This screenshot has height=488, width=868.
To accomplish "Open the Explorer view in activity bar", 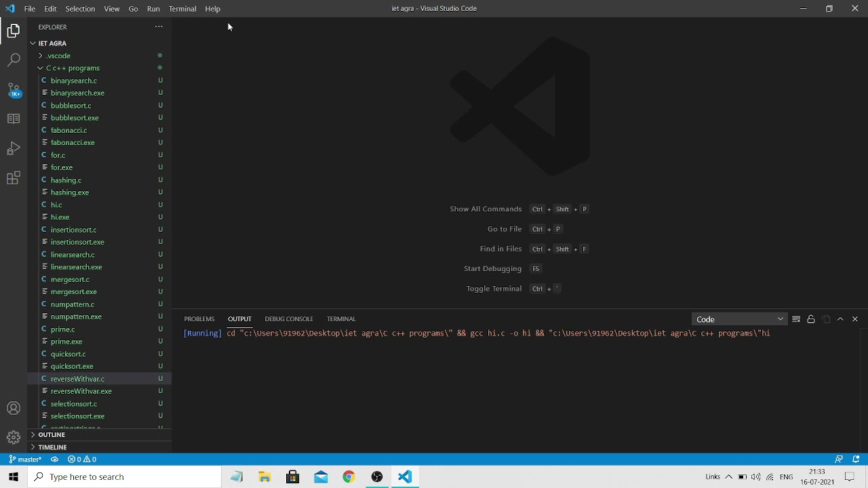I will point(14,30).
